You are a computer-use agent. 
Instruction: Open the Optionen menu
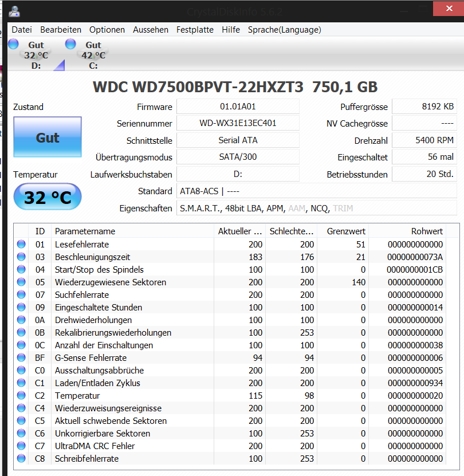(107, 30)
